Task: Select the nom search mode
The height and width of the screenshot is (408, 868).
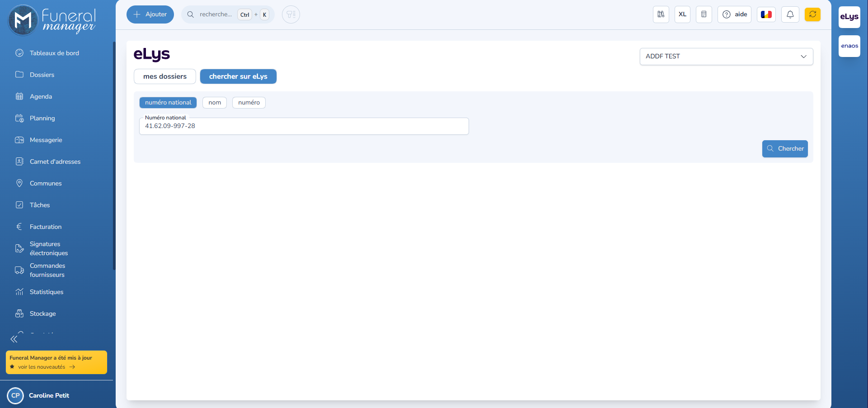Action: pos(215,103)
